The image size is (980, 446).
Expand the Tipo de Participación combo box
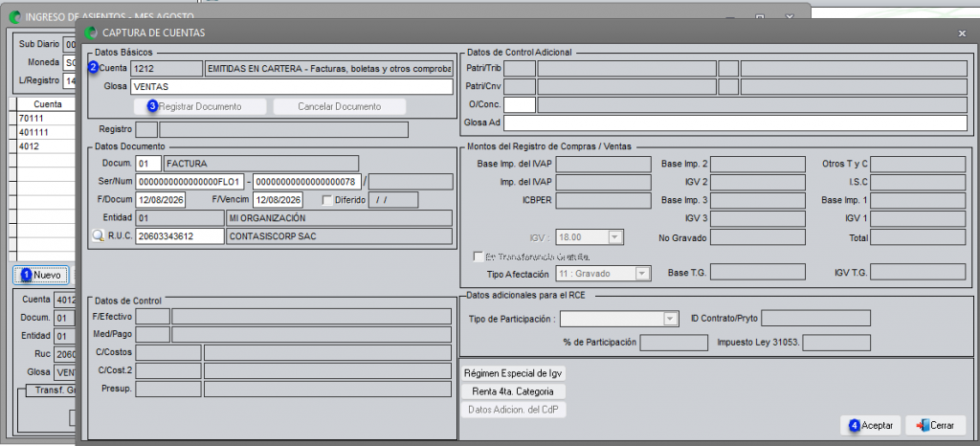point(671,319)
